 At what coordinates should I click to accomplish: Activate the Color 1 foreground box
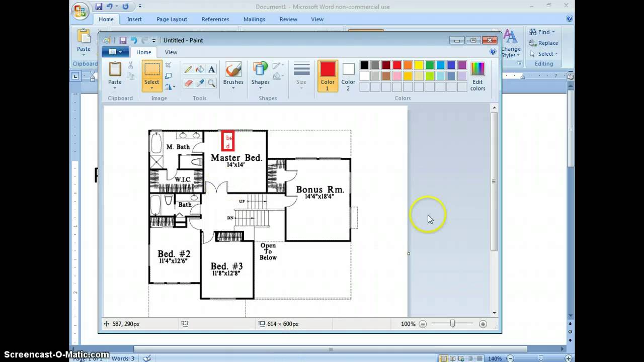click(328, 75)
